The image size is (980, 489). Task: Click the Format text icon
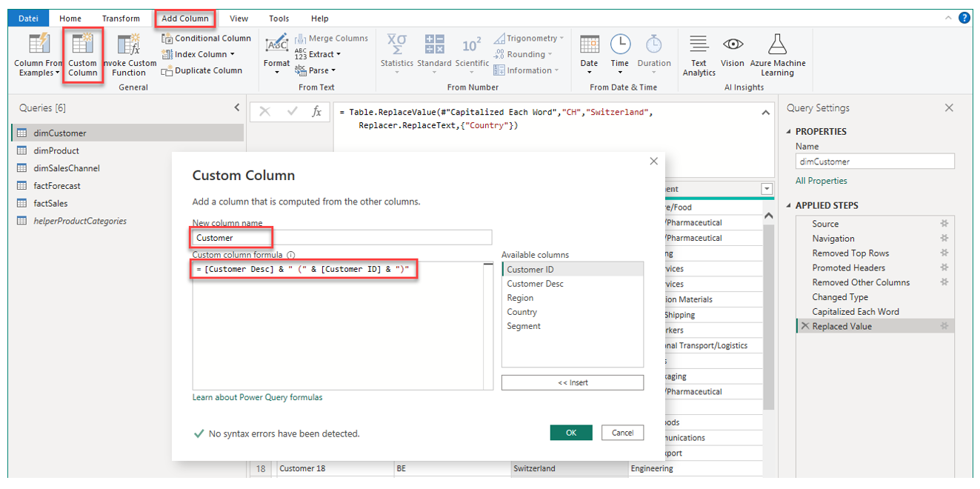tap(276, 43)
